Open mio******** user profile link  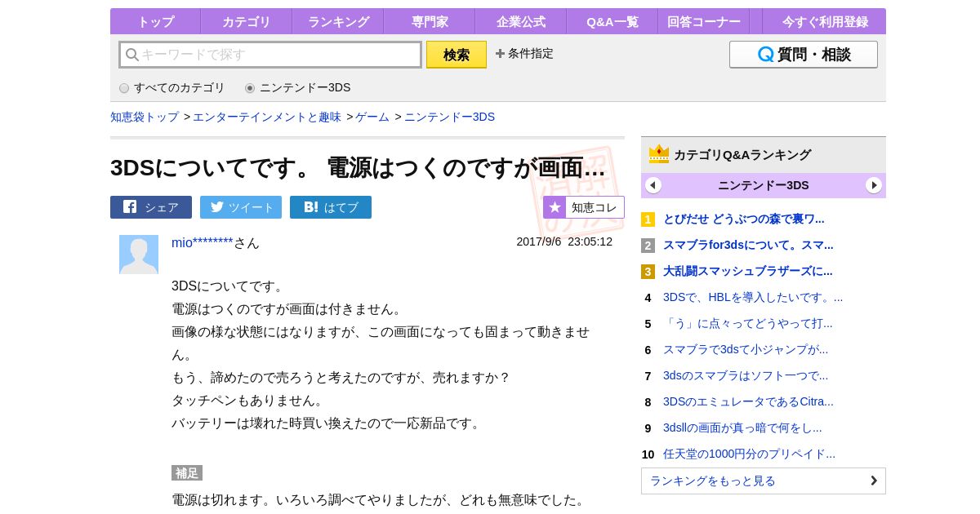[x=203, y=242]
